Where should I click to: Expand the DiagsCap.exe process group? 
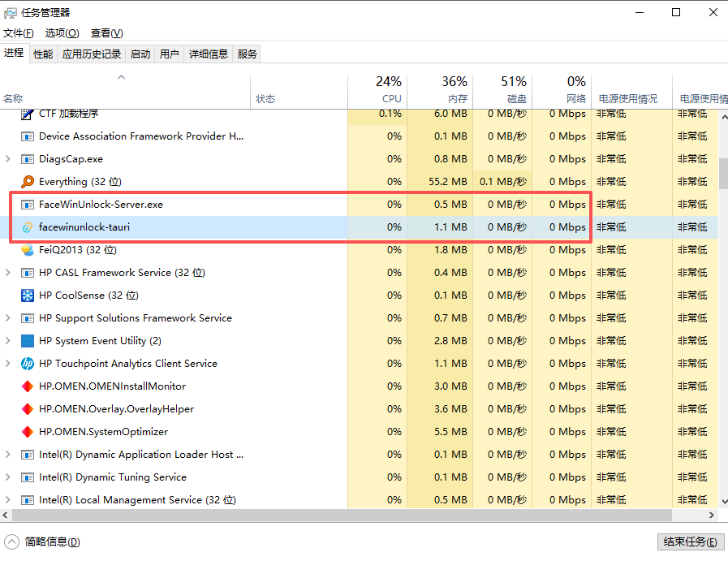point(7,159)
